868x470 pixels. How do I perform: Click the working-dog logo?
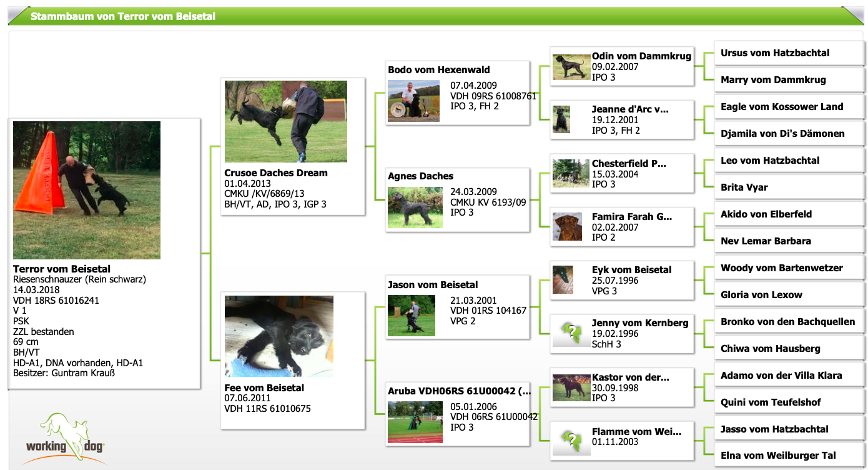pyautogui.click(x=66, y=437)
